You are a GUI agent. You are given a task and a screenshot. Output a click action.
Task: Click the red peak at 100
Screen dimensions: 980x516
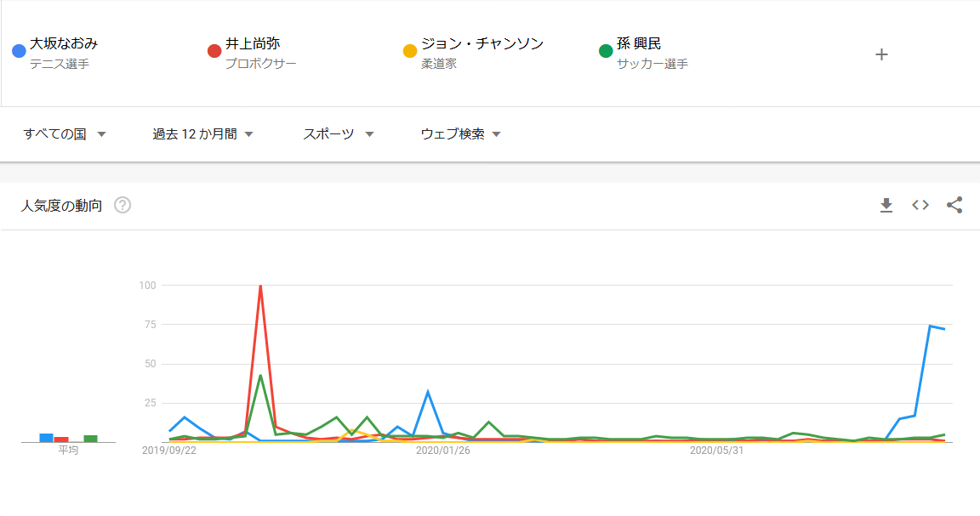point(260,286)
